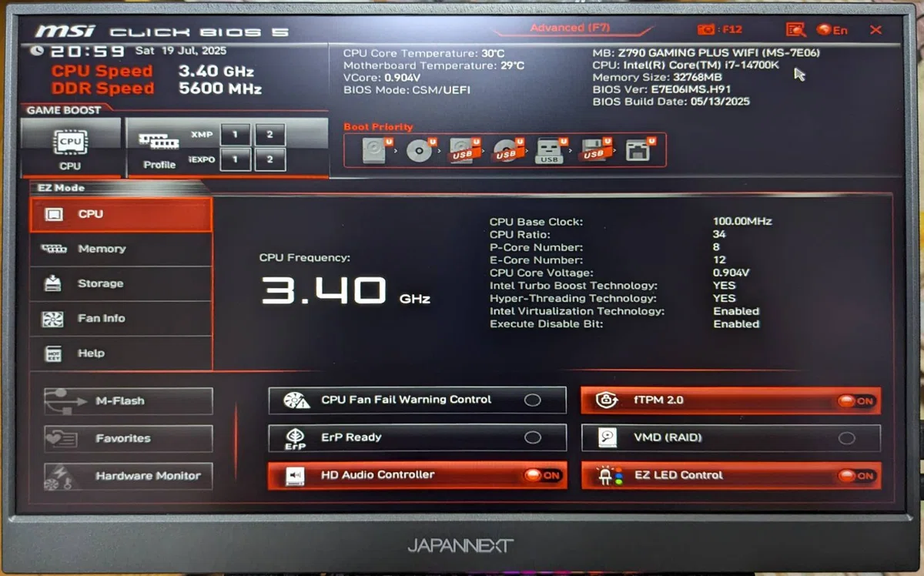Image resolution: width=924 pixels, height=576 pixels.
Task: Click the Boot Priority label
Action: [x=378, y=127]
